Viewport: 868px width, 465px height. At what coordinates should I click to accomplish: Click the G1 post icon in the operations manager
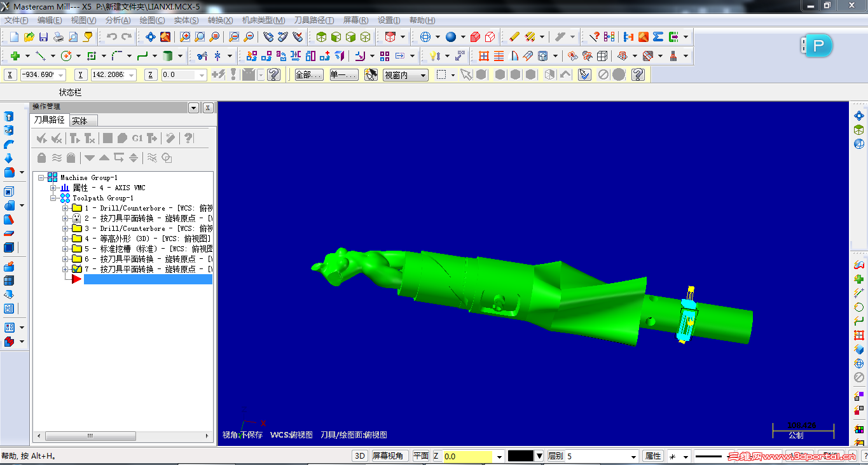137,138
